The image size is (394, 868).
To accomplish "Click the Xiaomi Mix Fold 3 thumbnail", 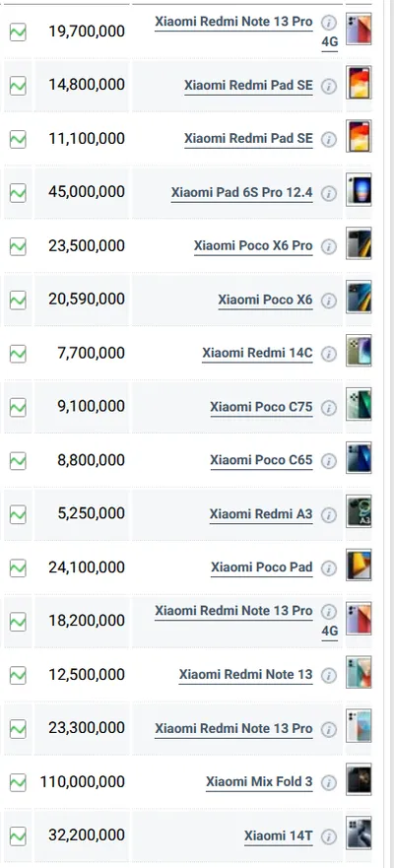I will pyautogui.click(x=359, y=779).
